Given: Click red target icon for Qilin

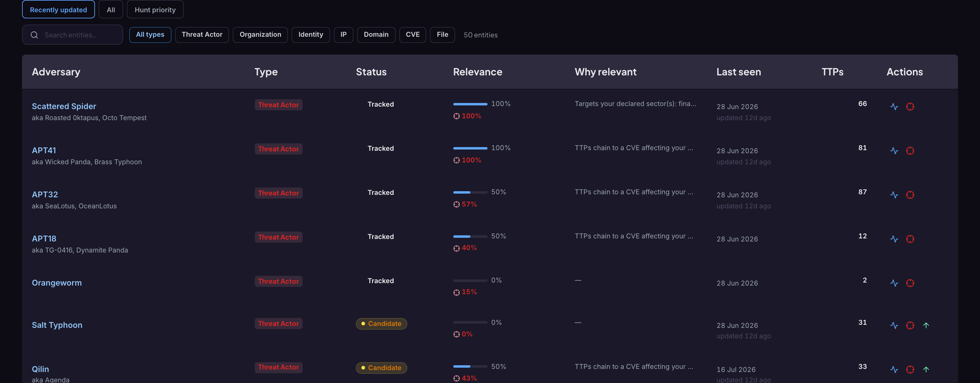Looking at the screenshot, I should (x=910, y=369).
